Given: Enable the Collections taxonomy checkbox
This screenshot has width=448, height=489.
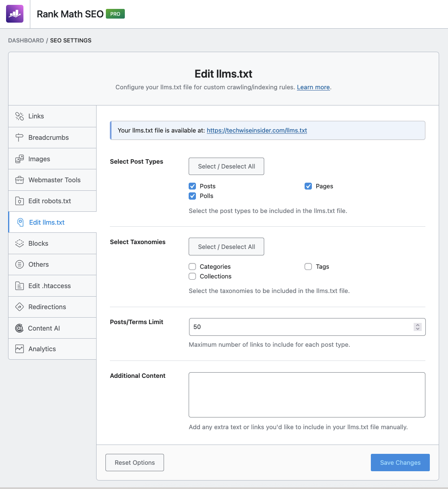Looking at the screenshot, I should coord(192,276).
